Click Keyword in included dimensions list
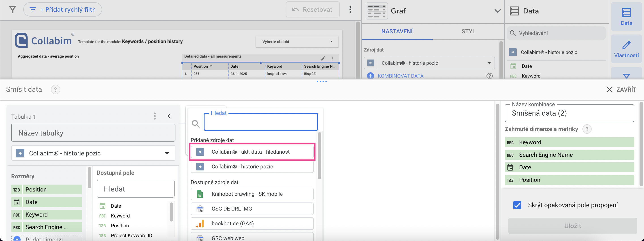This screenshot has width=644, height=241. pos(569,142)
